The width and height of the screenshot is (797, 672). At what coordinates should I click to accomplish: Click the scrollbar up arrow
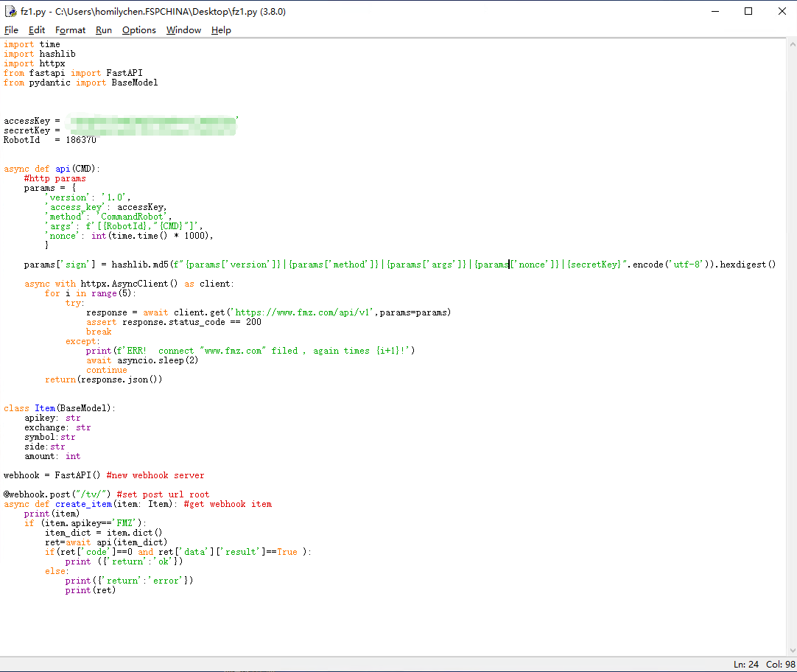pos(793,45)
